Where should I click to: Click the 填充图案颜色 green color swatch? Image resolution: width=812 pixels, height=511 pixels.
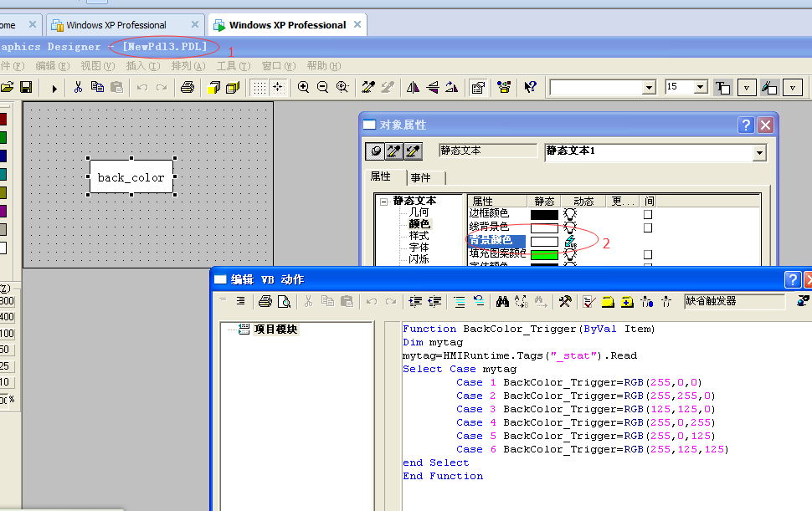click(x=544, y=254)
